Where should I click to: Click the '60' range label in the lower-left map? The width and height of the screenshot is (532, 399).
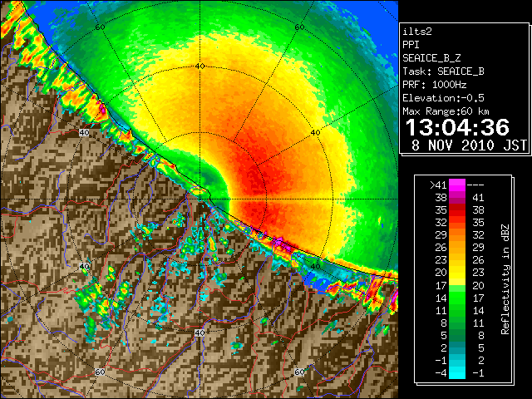coord(100,372)
